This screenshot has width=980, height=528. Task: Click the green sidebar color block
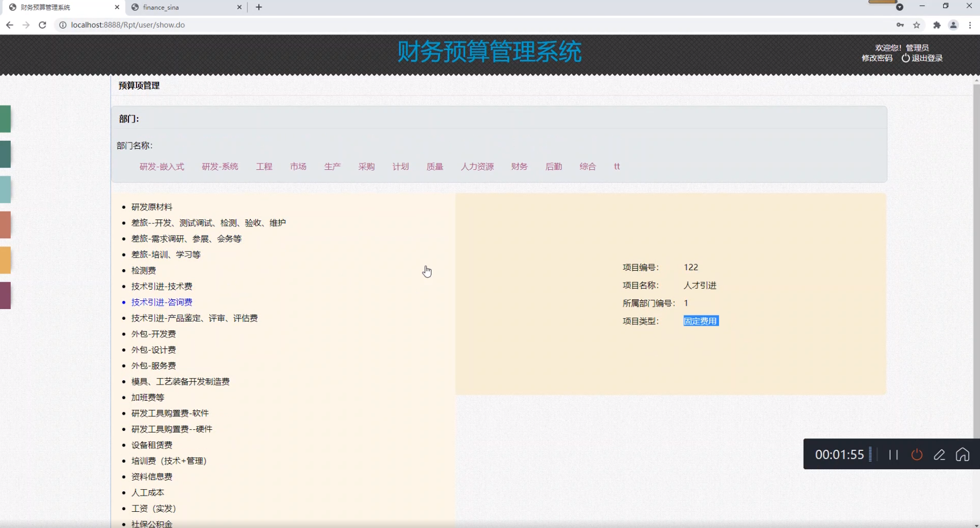(x=5, y=119)
